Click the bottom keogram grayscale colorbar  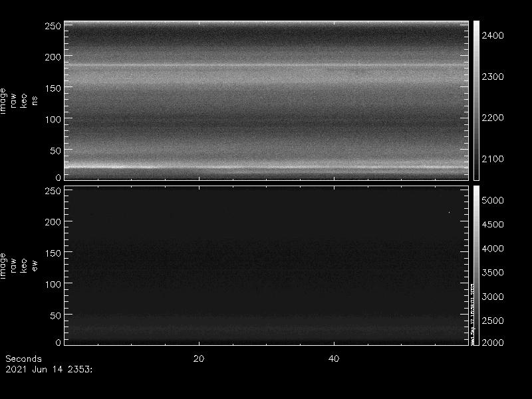(x=476, y=266)
